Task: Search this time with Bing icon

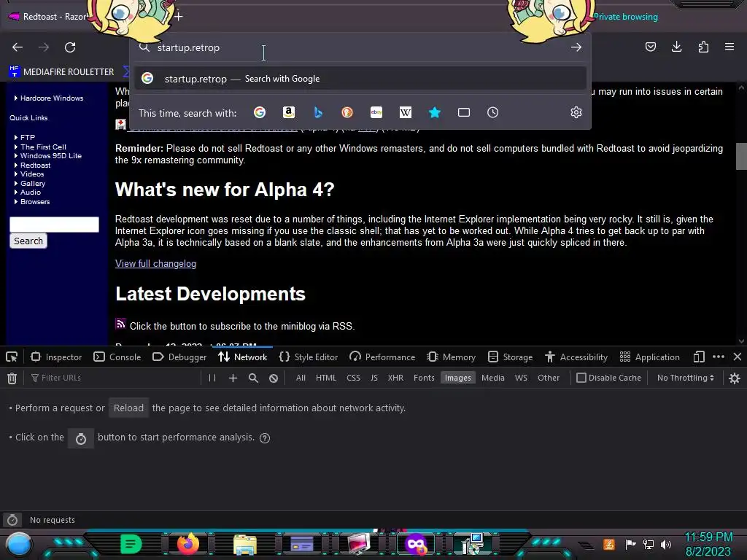Action: (318, 112)
